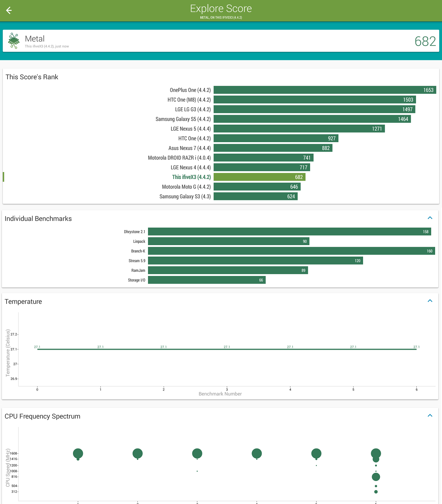Screen dimensions: 442x504
Task: Select the Samsung Galaxy S5 1464 bar
Action: [312, 119]
